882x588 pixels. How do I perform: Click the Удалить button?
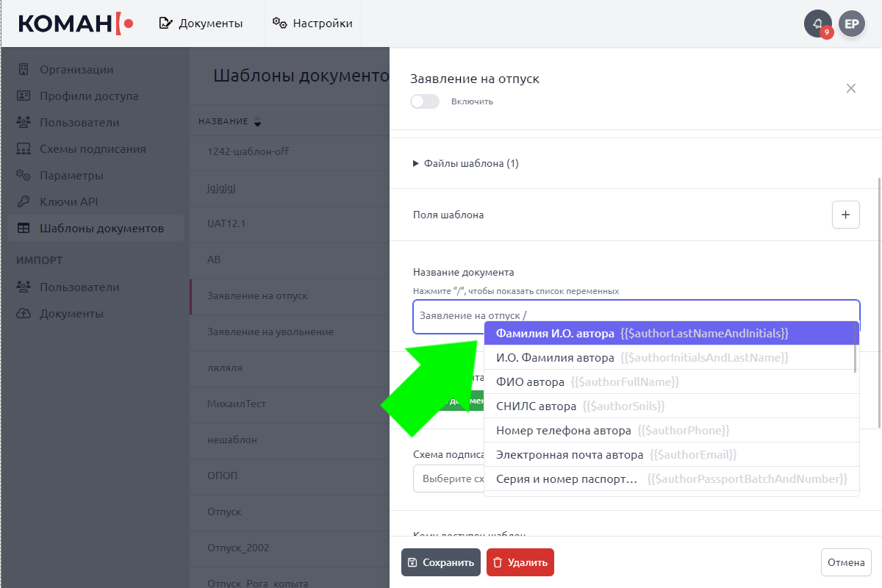(x=520, y=562)
